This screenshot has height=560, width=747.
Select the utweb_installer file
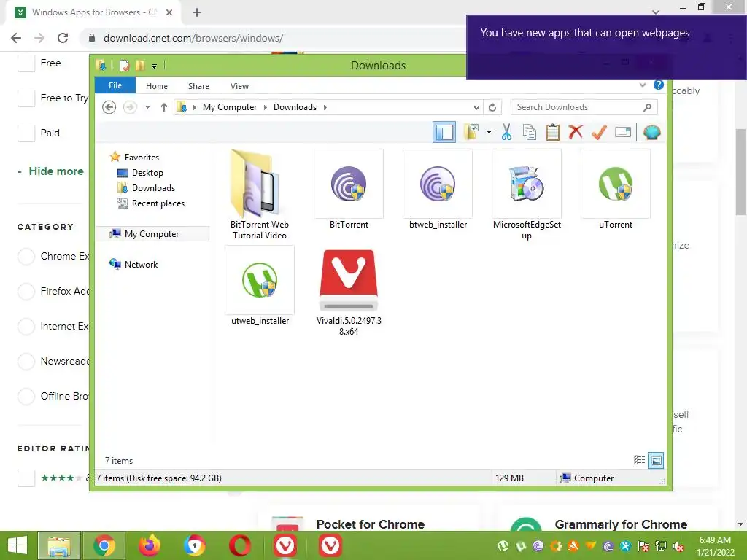coord(260,286)
